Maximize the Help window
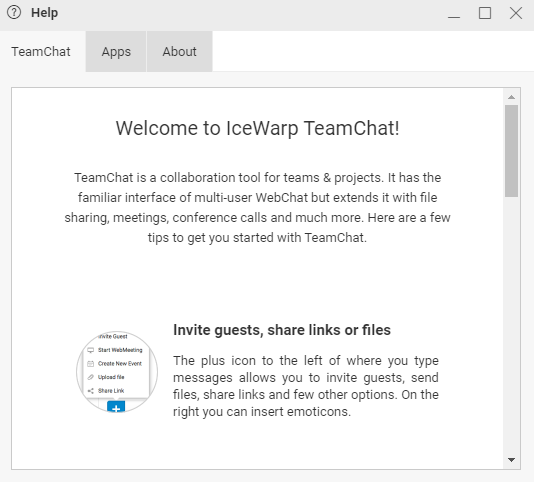Screen dimensions: 534x482 click(485, 13)
